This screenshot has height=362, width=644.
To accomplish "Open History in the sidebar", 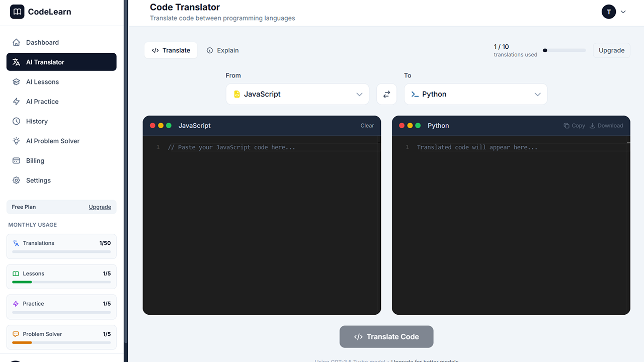I will [x=37, y=121].
